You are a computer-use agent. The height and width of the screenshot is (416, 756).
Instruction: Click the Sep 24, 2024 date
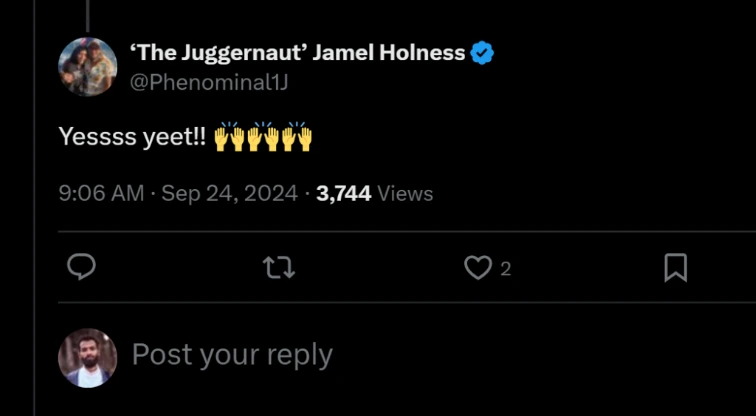(x=230, y=194)
